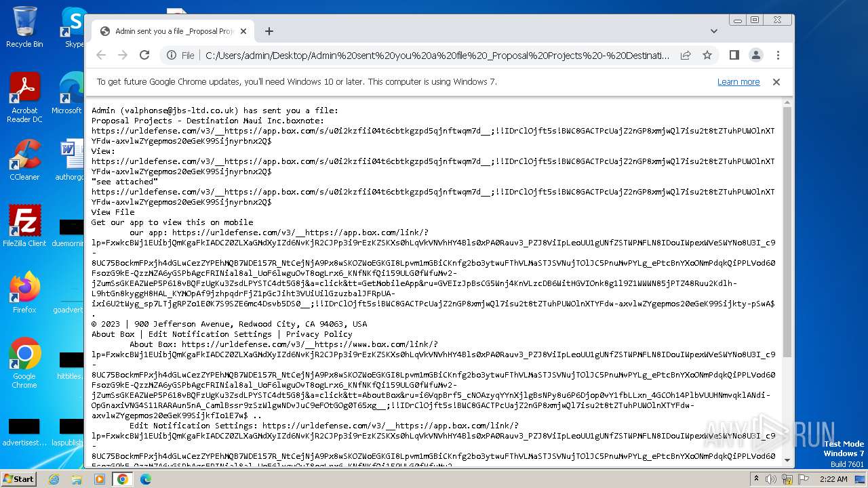
Task: Launch Microsoft Edge desktop shortcut
Action: 70,94
